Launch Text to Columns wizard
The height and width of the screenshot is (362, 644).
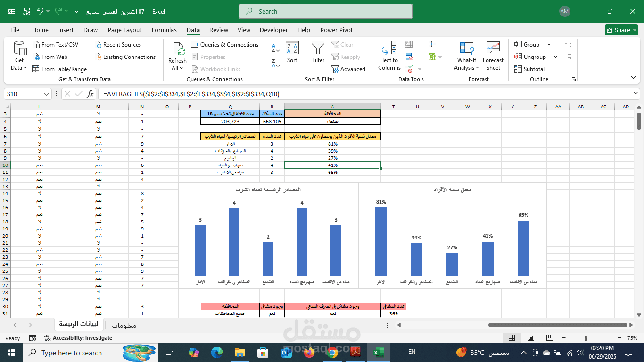(389, 56)
